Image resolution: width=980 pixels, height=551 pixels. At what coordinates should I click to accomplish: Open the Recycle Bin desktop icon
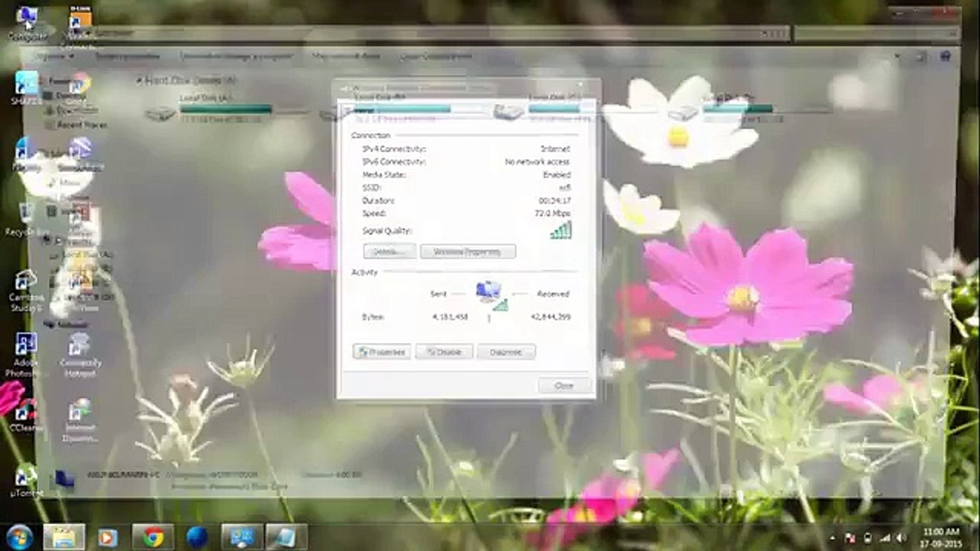coord(26,219)
